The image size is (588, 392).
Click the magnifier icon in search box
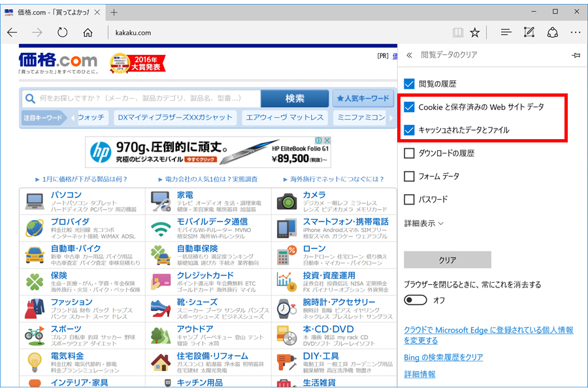point(30,99)
